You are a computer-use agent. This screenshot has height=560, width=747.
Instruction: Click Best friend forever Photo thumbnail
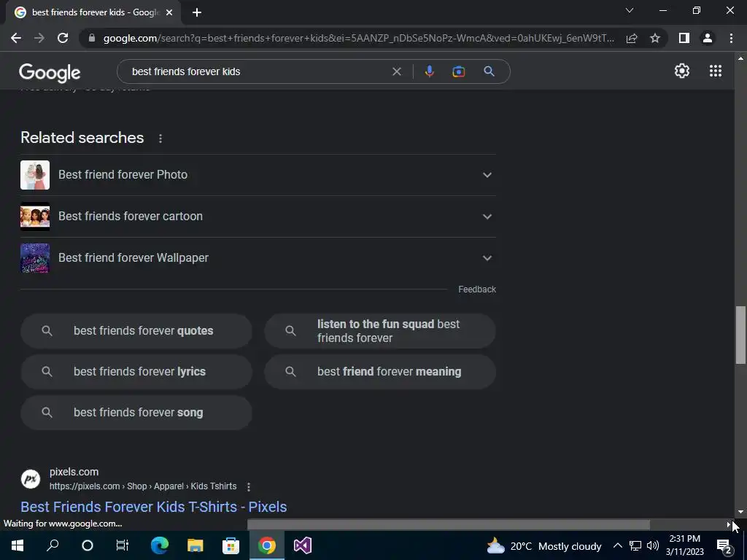click(x=35, y=175)
